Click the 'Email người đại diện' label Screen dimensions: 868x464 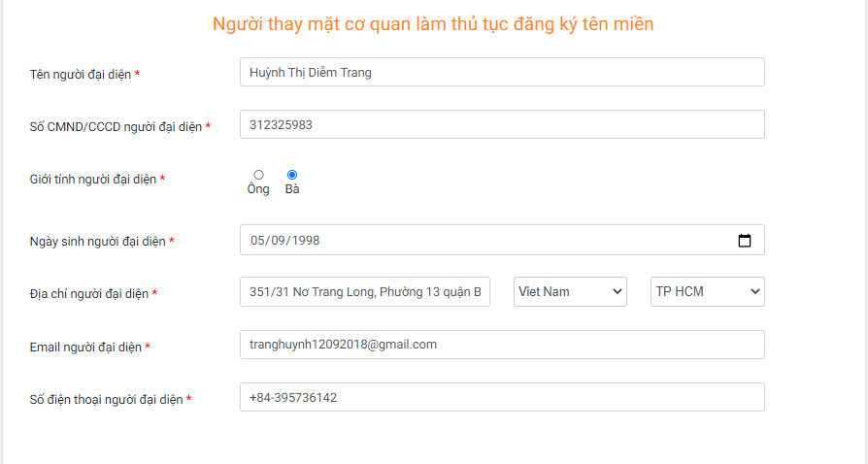85,348
